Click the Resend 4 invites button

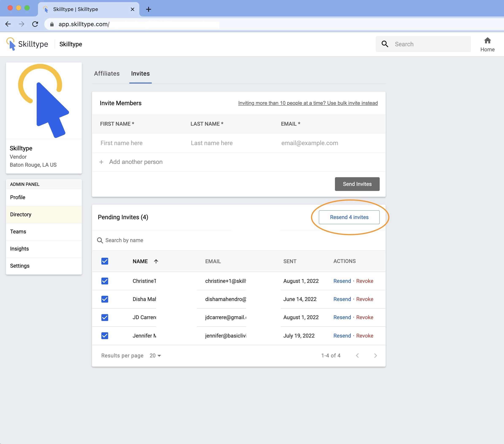349,217
